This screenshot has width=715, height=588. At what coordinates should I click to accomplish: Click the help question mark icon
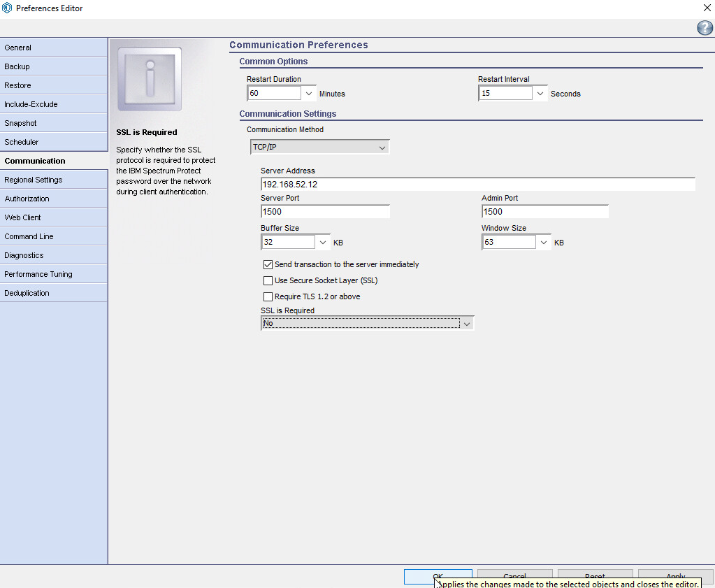pos(705,28)
